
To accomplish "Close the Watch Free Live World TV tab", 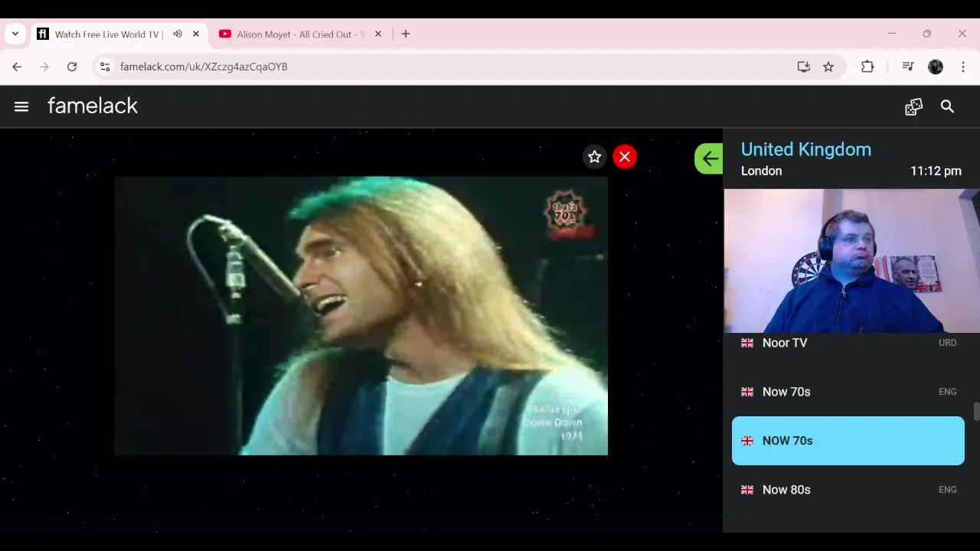I will 196,34.
